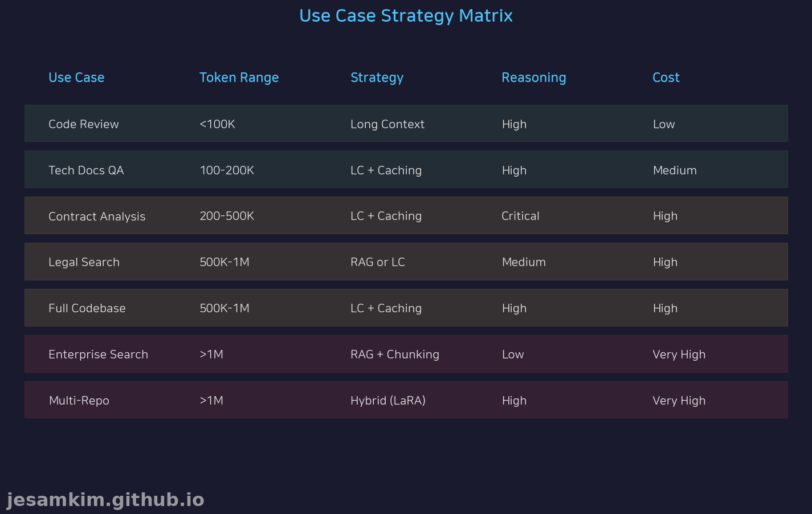Click the Token Range column header
812x514 pixels.
pos(239,77)
